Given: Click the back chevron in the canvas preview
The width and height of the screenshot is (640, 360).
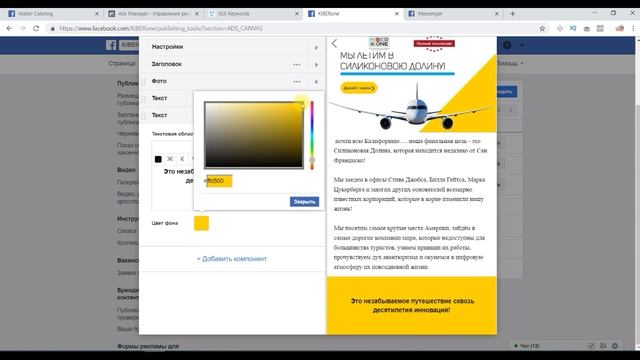Looking at the screenshot, I should coord(334,43).
